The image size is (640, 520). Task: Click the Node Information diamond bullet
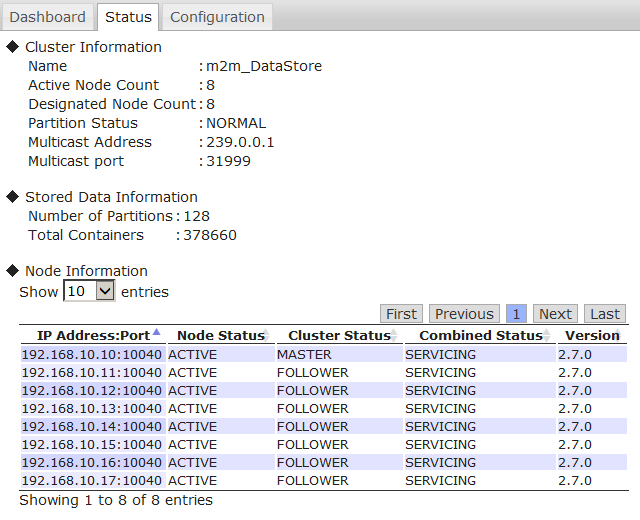click(13, 271)
